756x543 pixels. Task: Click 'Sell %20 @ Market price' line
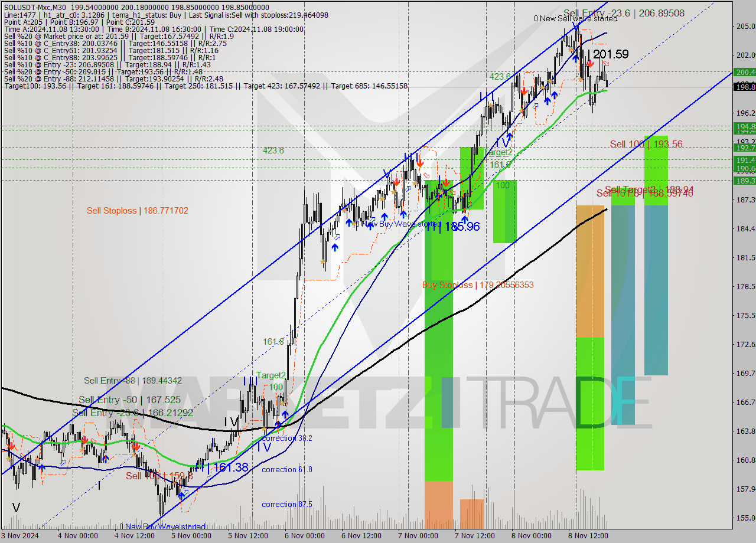[x=118, y=36]
